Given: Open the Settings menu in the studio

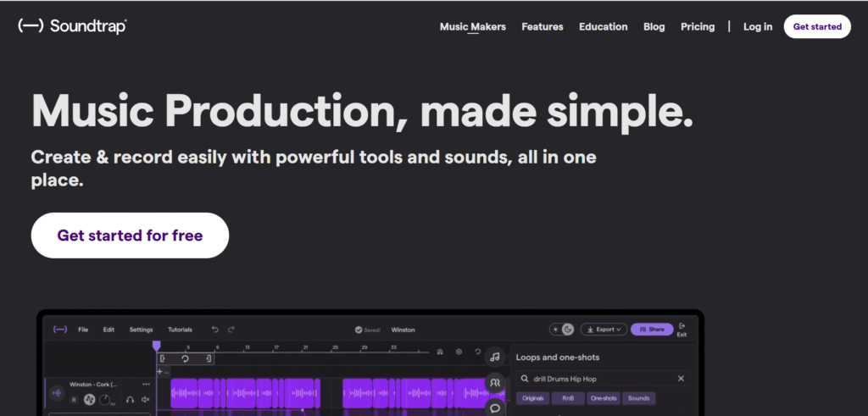Looking at the screenshot, I should point(141,330).
